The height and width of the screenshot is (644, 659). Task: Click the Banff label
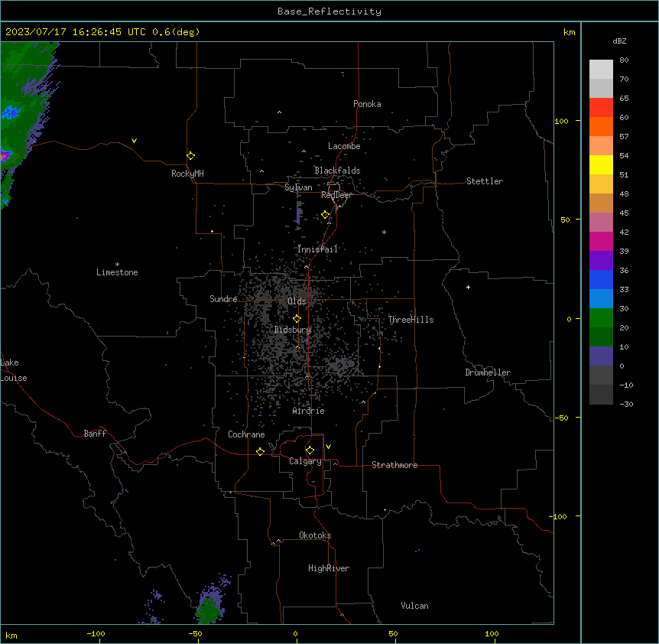(x=95, y=434)
